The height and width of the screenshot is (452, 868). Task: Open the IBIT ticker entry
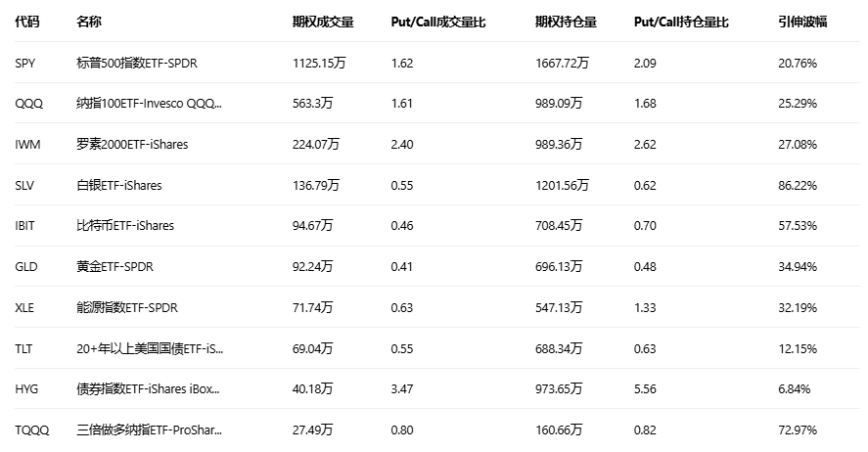[25, 226]
